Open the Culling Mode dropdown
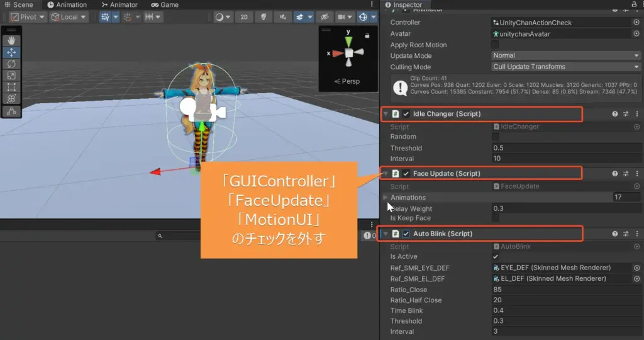Screen dimensions: 644x340 click(x=566, y=67)
